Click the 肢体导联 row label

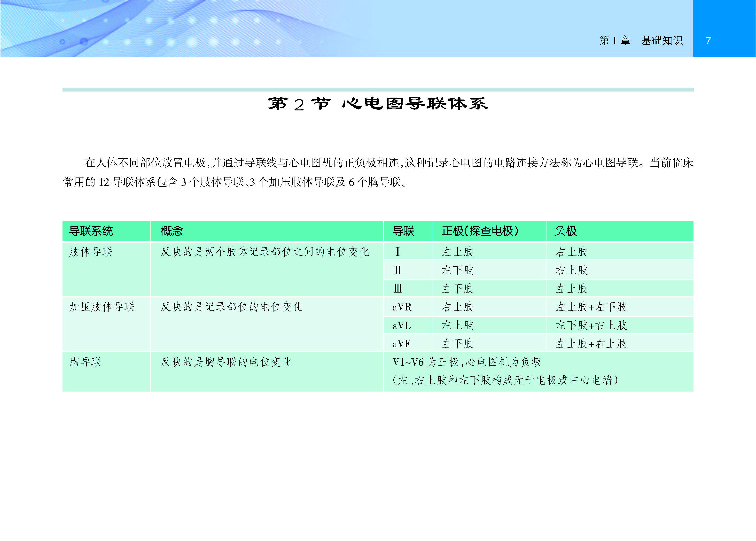91,252
